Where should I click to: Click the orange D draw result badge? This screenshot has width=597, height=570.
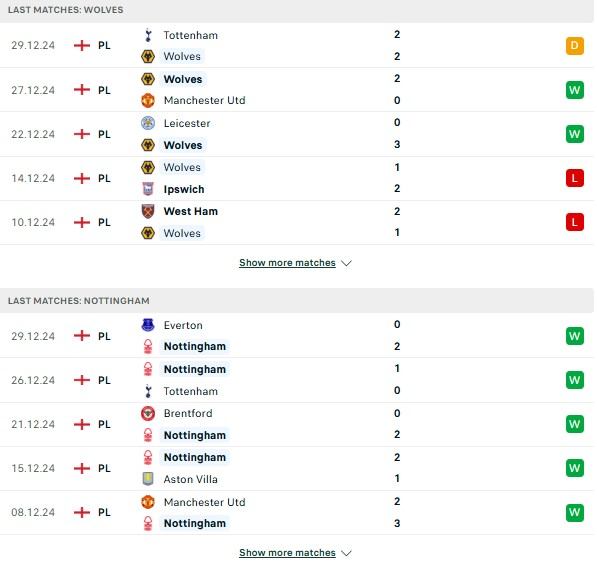pos(575,46)
